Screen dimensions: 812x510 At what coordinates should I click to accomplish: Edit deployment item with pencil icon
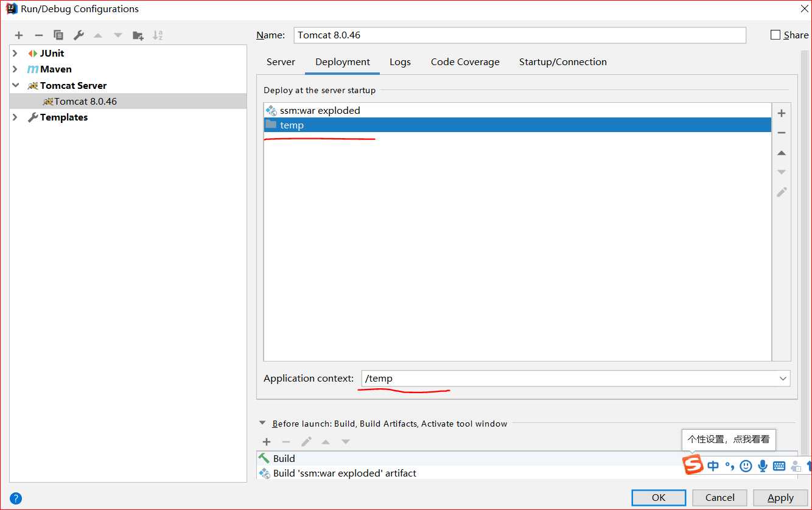[782, 192]
